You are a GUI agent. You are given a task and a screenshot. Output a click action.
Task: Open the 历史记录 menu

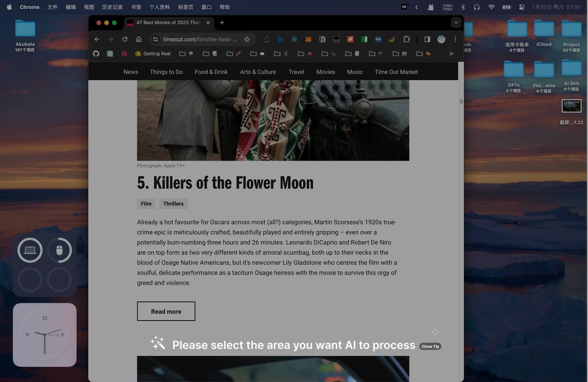(x=112, y=7)
